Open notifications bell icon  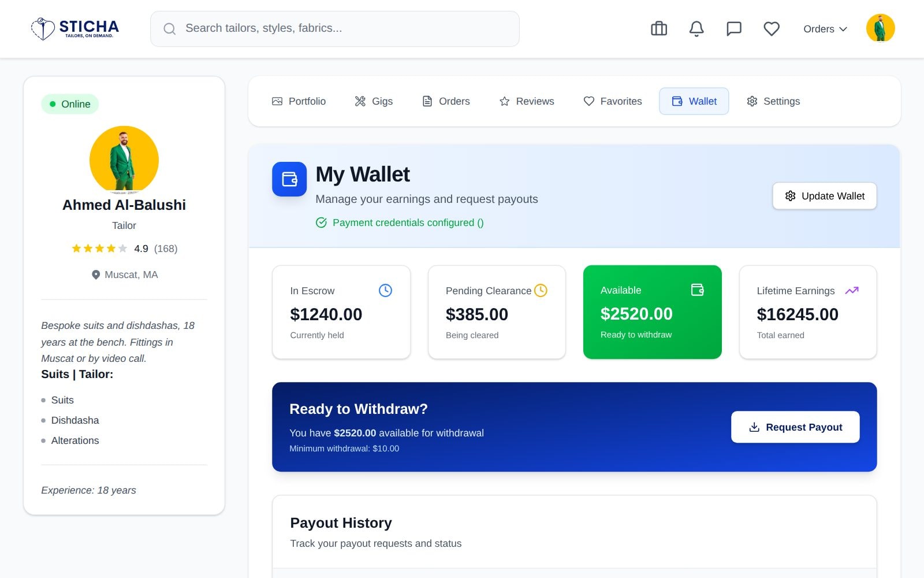click(x=696, y=28)
